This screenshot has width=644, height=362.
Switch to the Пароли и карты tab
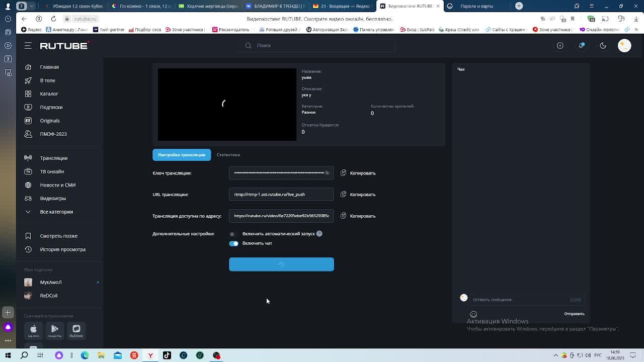pos(476,6)
